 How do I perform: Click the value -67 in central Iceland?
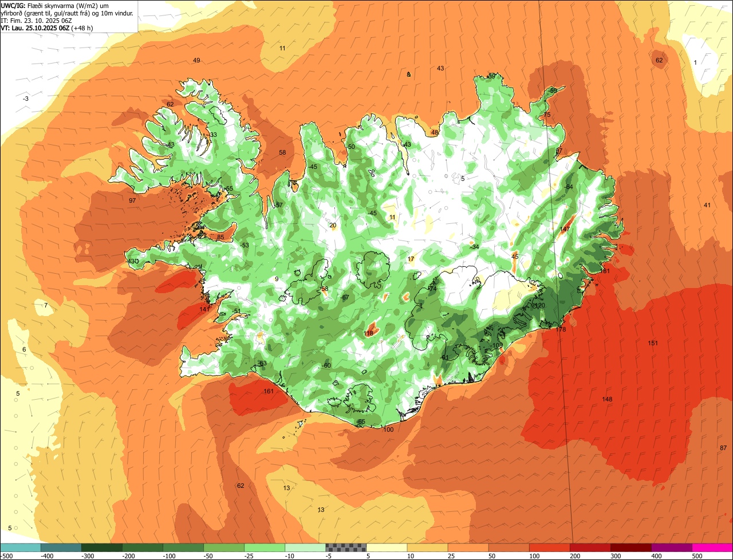(345, 297)
